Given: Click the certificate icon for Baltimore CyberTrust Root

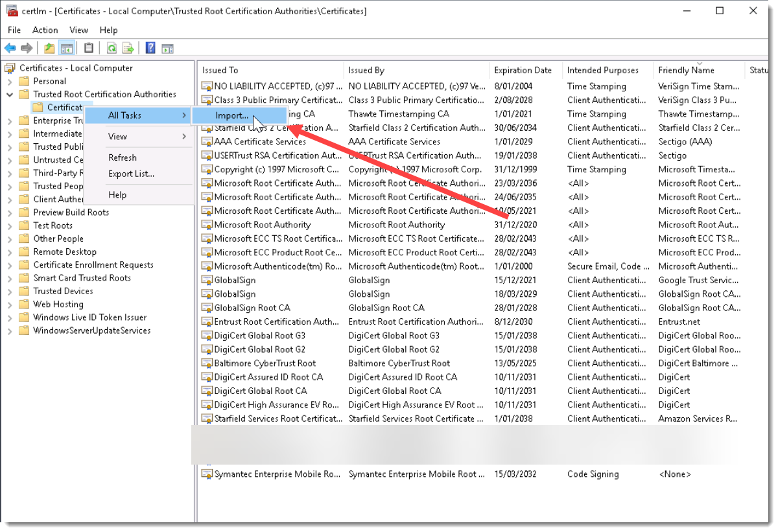Looking at the screenshot, I should point(207,364).
